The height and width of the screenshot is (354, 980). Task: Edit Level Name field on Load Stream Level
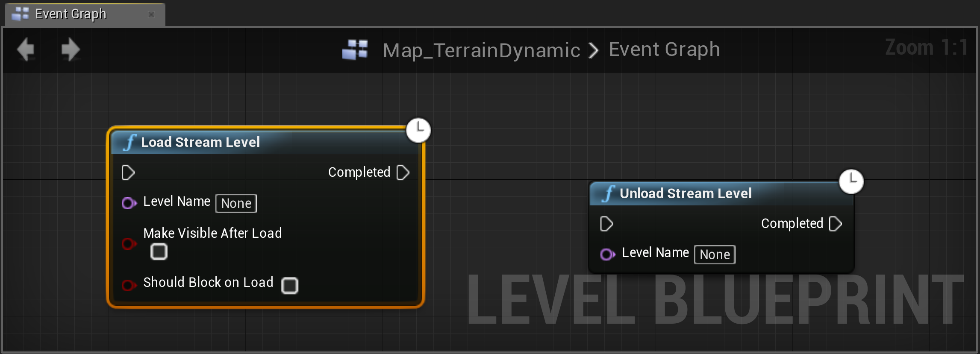(236, 203)
